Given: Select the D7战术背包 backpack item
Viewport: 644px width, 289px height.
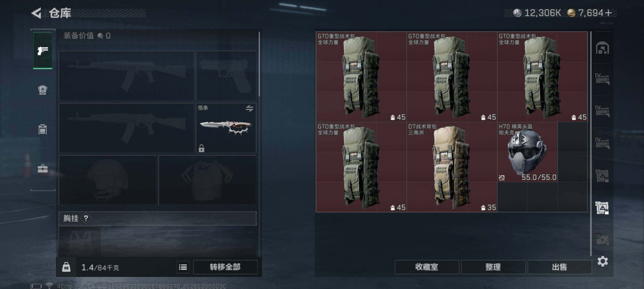Looking at the screenshot, I should [452, 167].
